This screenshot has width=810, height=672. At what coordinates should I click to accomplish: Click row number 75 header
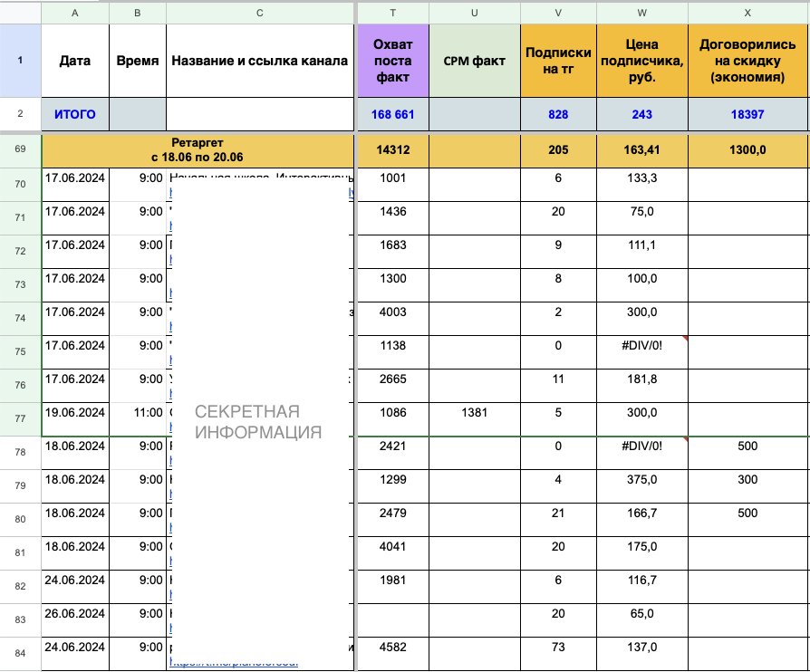click(20, 351)
